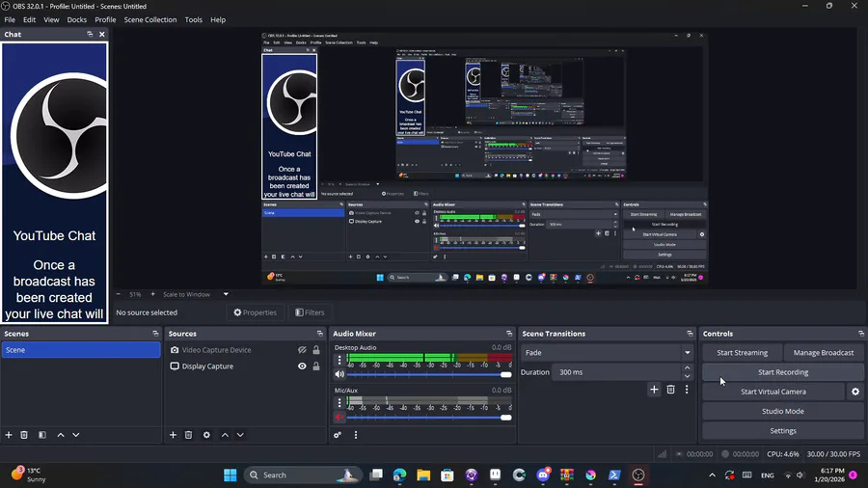The image size is (868, 488).
Task: Show Video Capture Device source
Action: click(302, 350)
